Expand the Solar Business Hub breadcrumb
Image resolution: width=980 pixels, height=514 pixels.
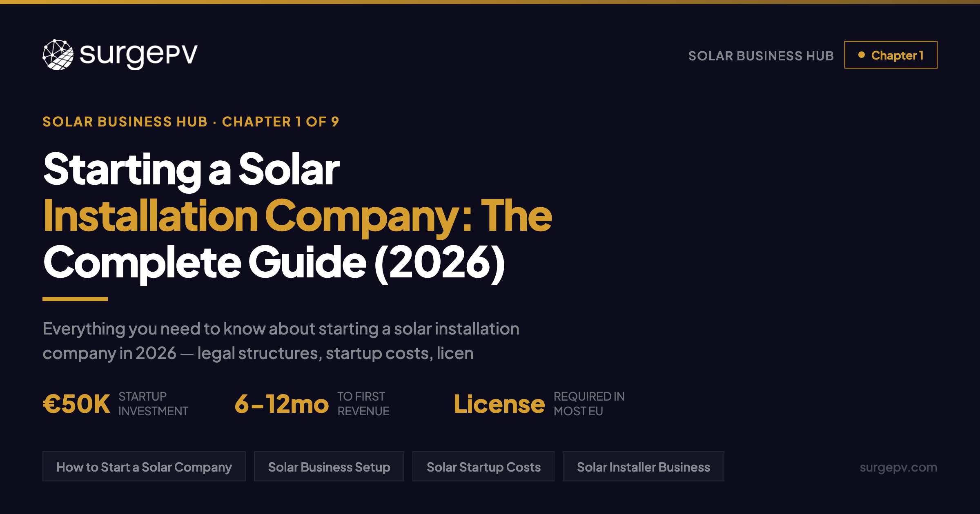pyautogui.click(x=125, y=121)
